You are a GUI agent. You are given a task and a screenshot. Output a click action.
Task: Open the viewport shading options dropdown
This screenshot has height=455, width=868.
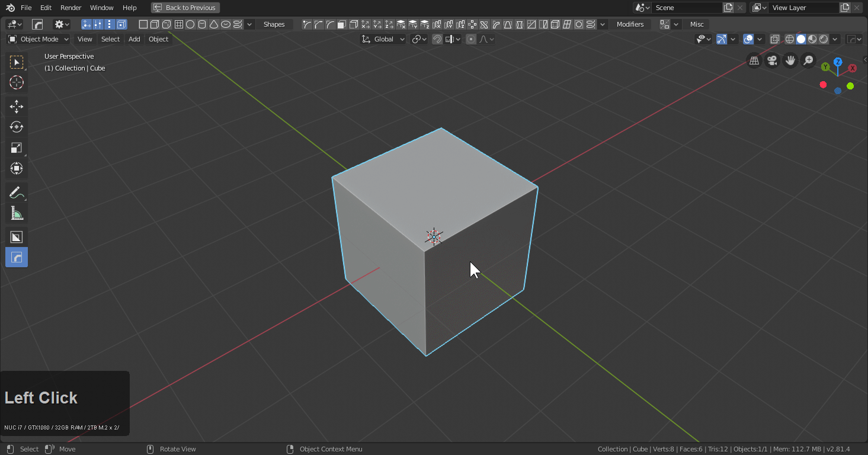[x=835, y=39]
